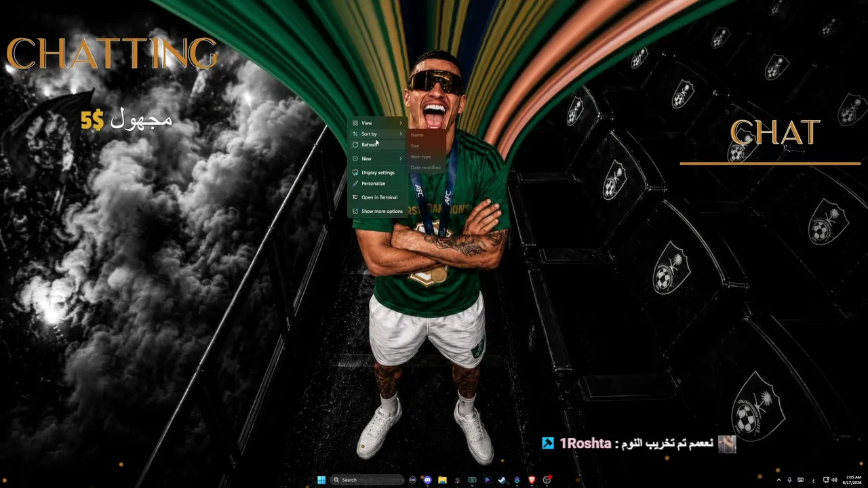Open Brave browser from the taskbar

[x=532, y=480]
